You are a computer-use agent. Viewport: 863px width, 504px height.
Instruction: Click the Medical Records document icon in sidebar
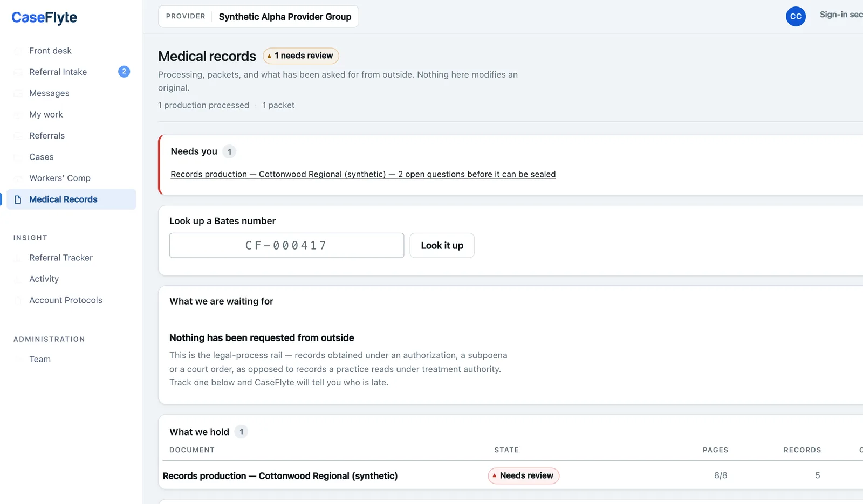[x=18, y=199]
